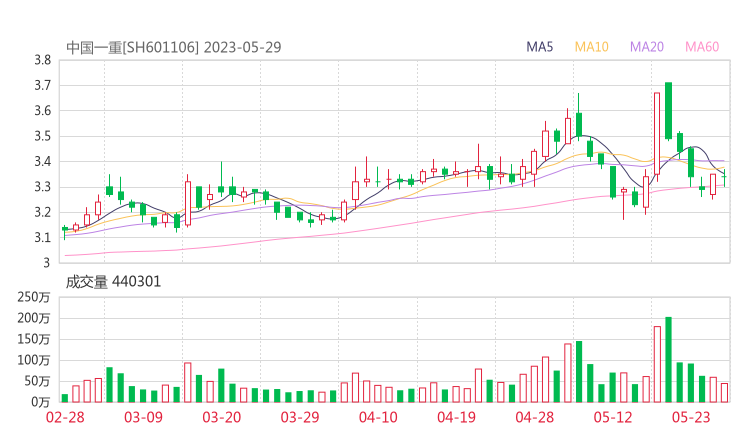The image size is (740, 440).
Task: Click the 3.2 price axis label
Action: click(x=42, y=212)
